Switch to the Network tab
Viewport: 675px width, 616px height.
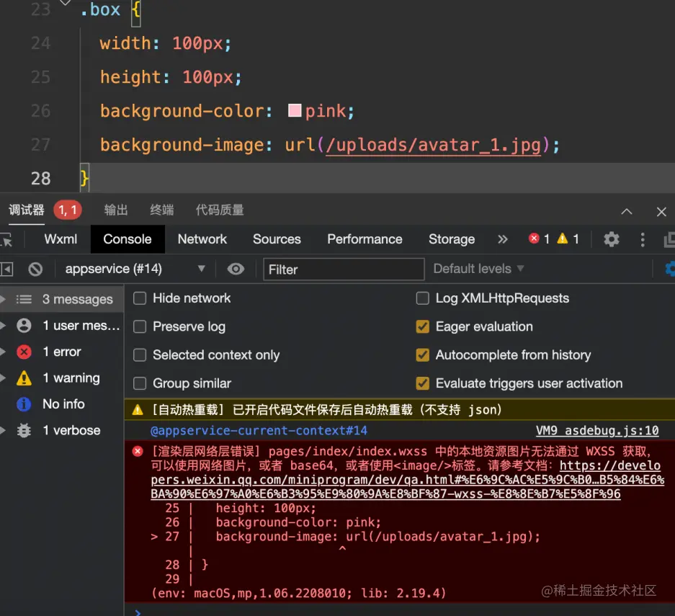202,239
